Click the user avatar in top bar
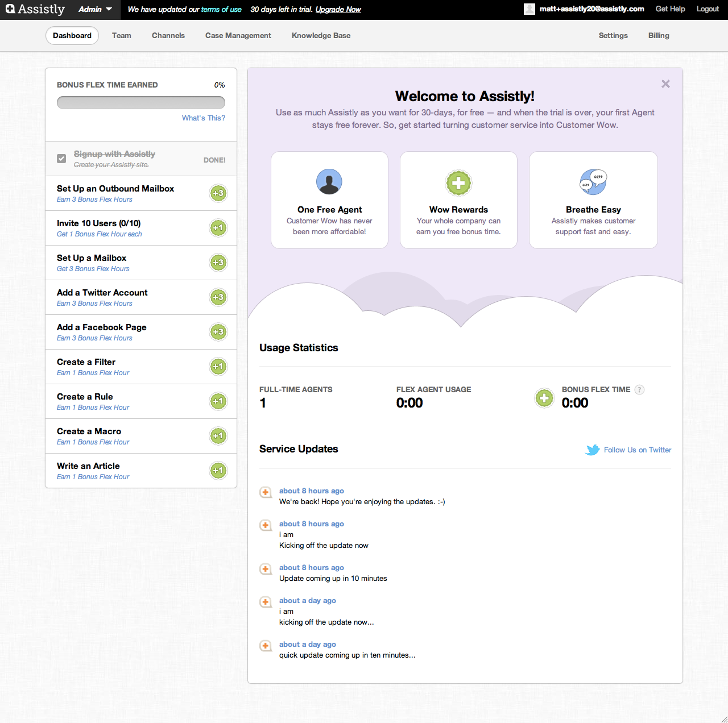 click(x=529, y=9)
